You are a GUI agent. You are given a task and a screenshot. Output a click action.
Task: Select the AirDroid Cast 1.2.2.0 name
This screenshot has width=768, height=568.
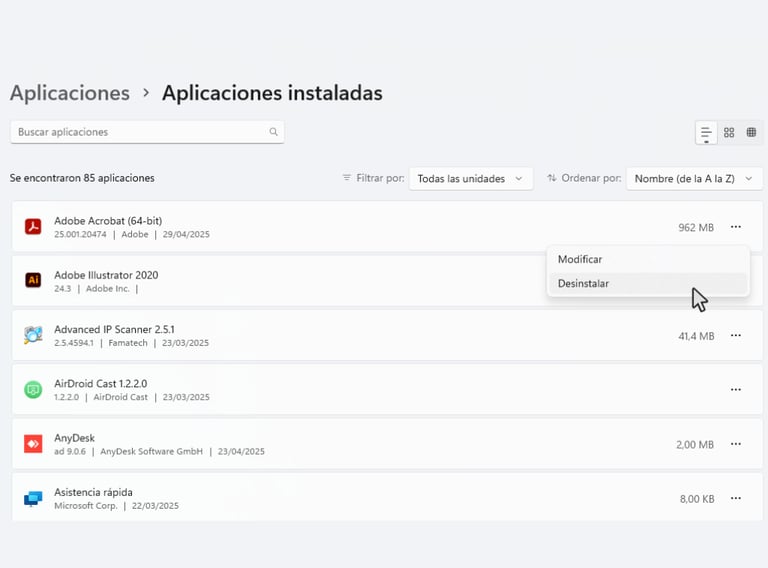click(x=100, y=384)
